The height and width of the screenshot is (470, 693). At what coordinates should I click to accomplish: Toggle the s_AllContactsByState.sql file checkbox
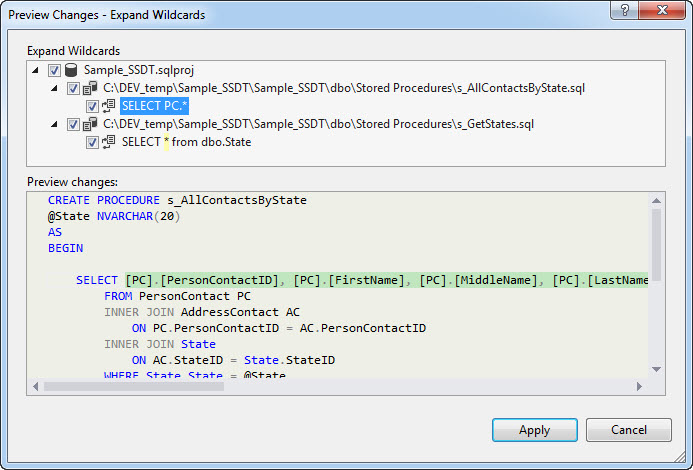(x=73, y=89)
